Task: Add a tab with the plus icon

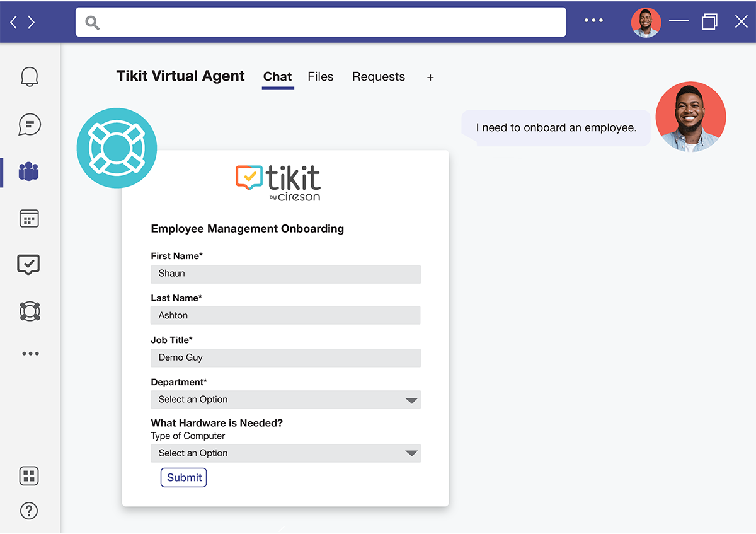Action: (x=430, y=78)
